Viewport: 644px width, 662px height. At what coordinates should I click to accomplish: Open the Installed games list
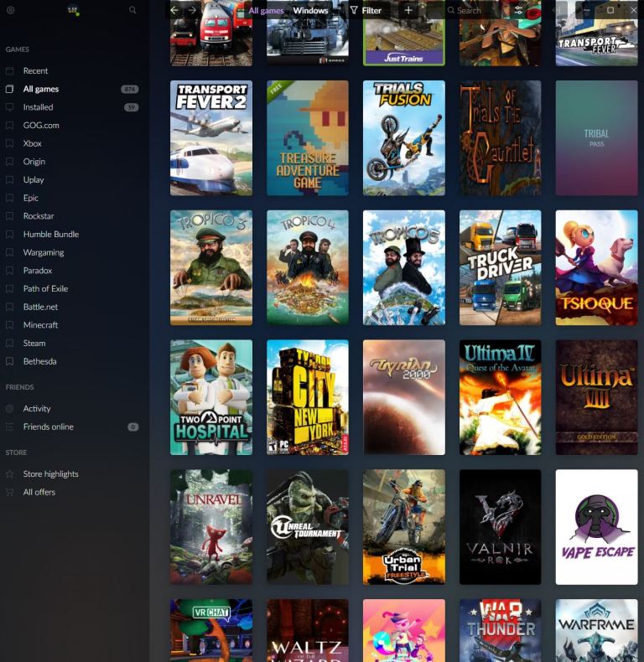(x=38, y=107)
